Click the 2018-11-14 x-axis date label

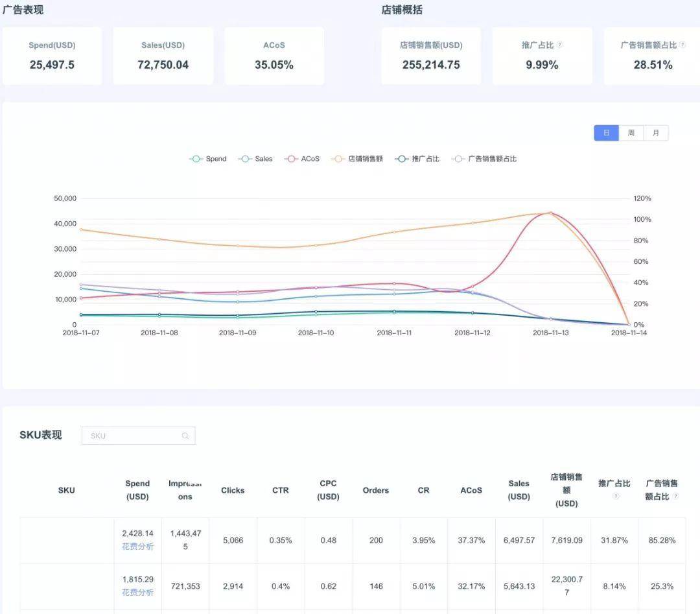pos(629,333)
